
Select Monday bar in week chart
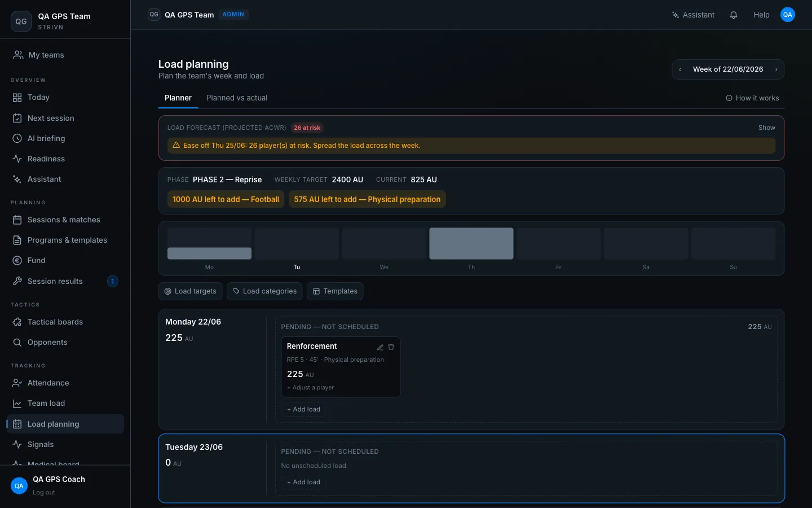209,244
